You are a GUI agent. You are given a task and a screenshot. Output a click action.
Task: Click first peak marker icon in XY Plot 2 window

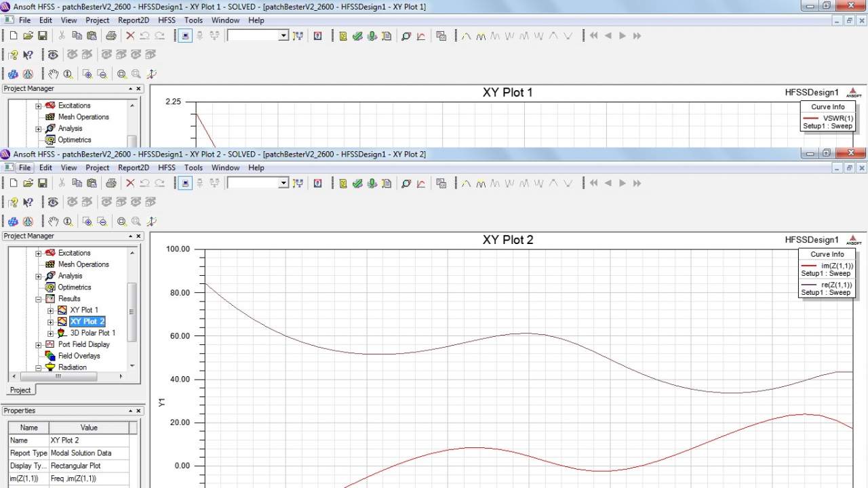tap(467, 183)
